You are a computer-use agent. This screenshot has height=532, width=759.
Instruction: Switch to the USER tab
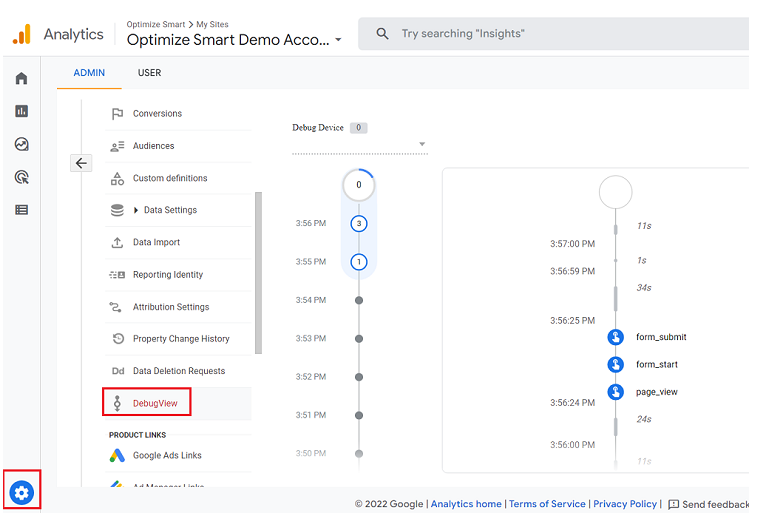pos(149,73)
